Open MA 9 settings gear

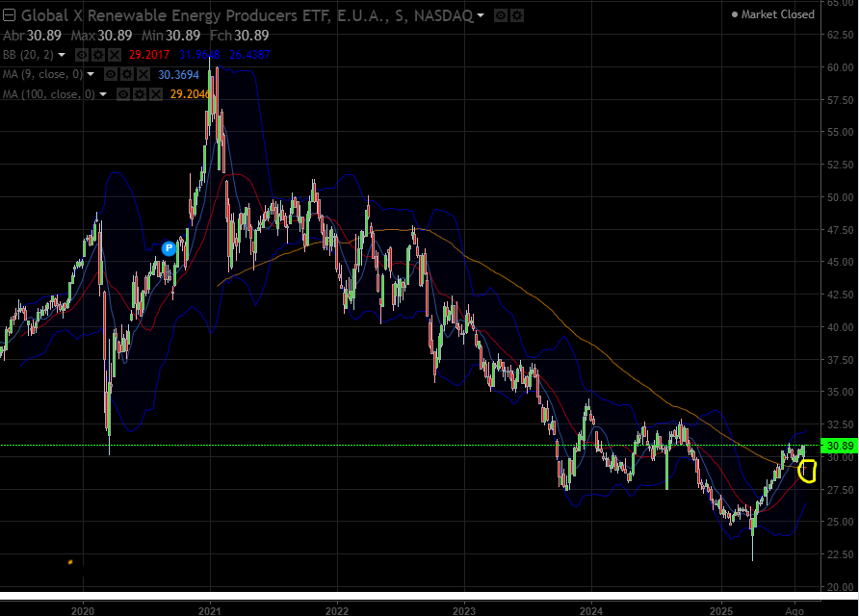(127, 74)
